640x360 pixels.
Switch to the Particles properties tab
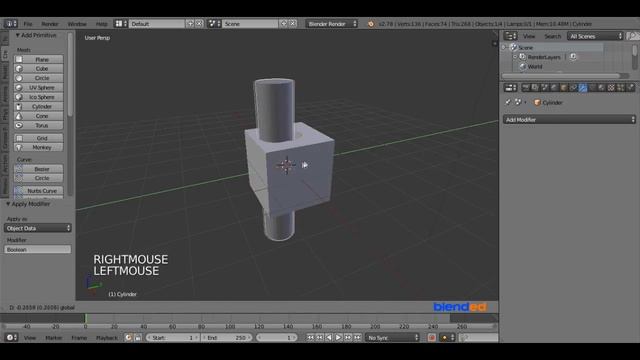click(620, 87)
